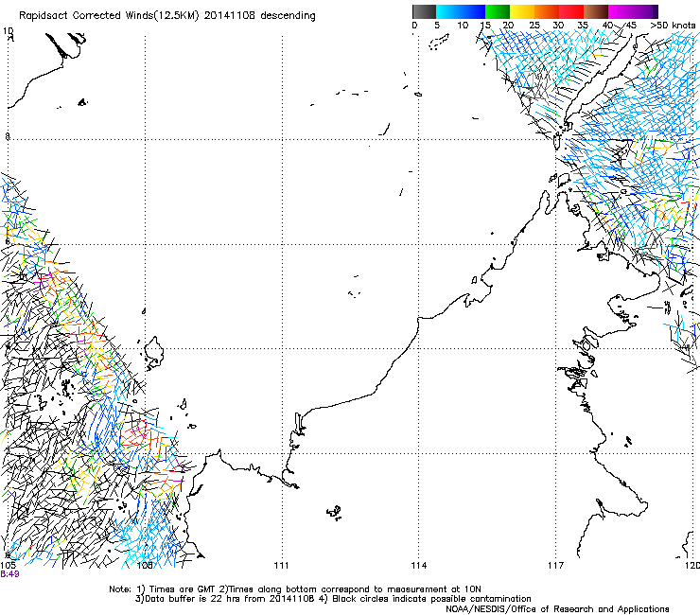Click the longitude label 105
This screenshot has width=700, height=615.
(9, 566)
